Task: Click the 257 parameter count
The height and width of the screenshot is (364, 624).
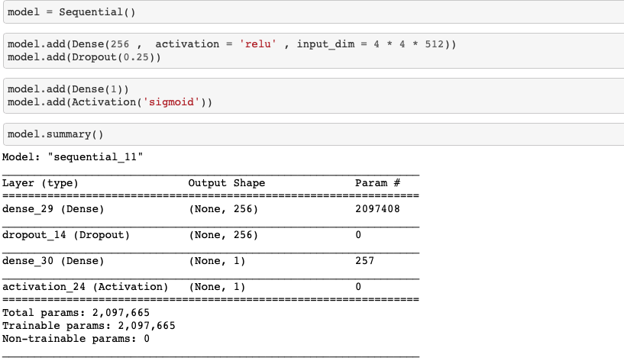Action: [x=364, y=260]
